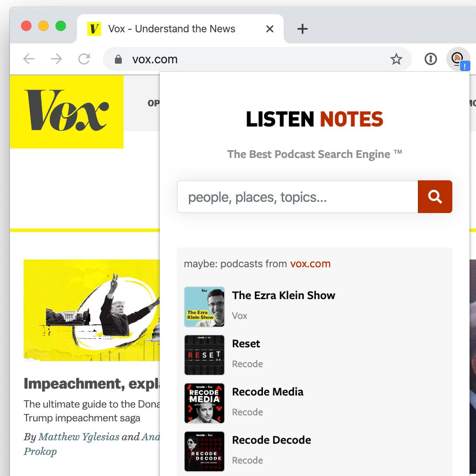Close the Vox tab

[269, 29]
